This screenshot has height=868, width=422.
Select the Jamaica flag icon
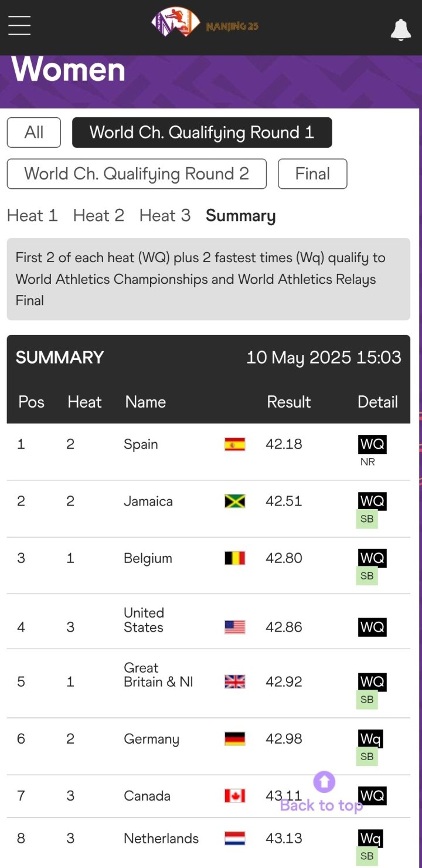[x=234, y=501]
